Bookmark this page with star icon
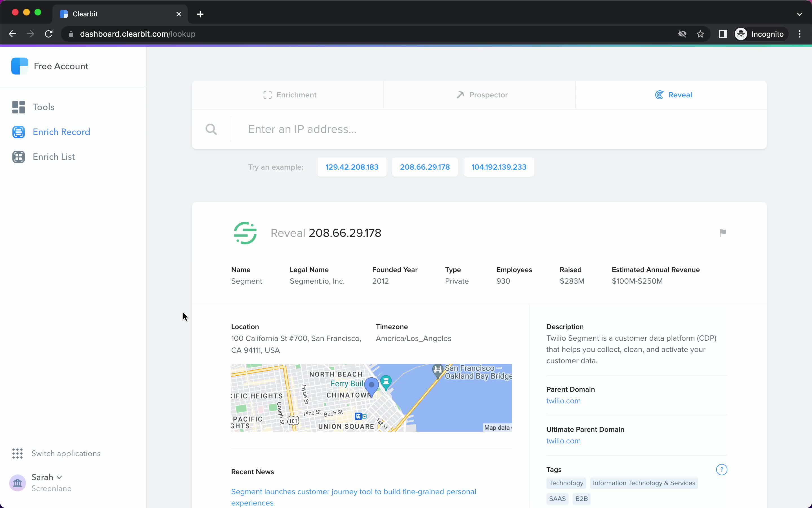 (700, 34)
